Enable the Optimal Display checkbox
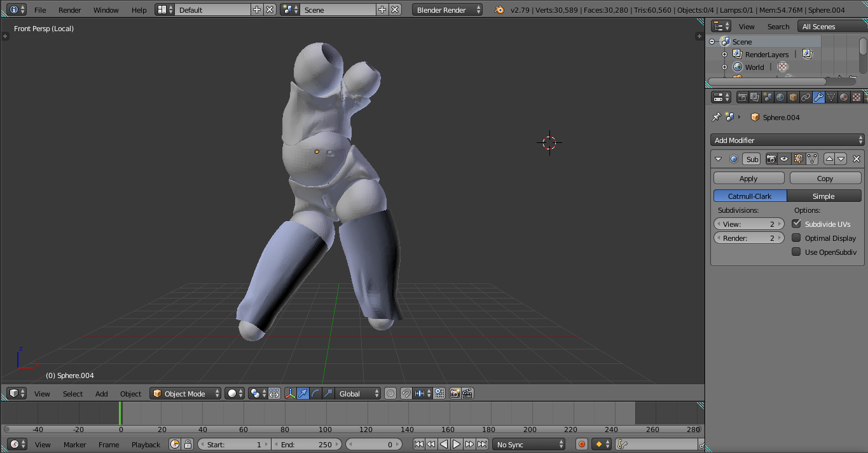This screenshot has height=453, width=868. click(x=796, y=238)
